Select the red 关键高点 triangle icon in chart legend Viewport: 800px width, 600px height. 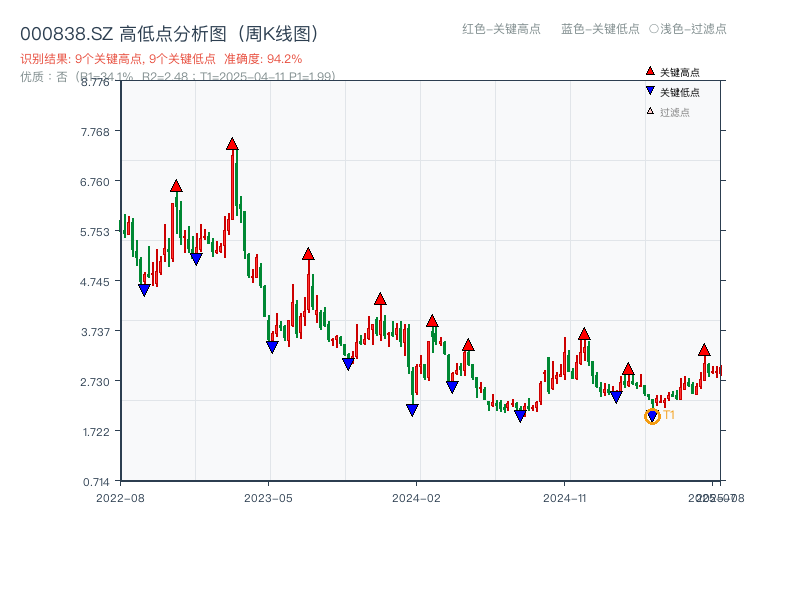(x=649, y=70)
